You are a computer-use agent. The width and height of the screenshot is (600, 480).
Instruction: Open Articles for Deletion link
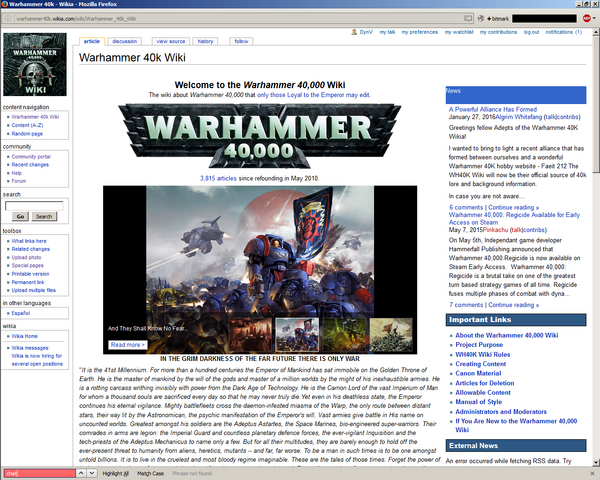[x=485, y=383]
